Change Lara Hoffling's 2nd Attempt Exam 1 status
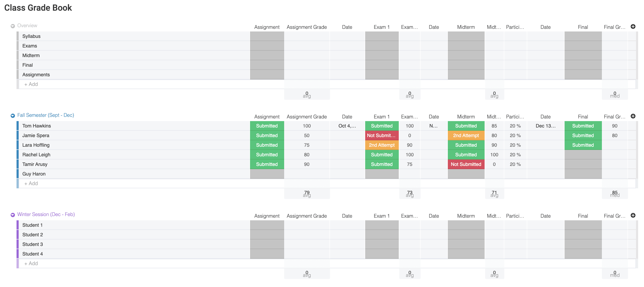This screenshot has width=644, height=287. [x=382, y=145]
